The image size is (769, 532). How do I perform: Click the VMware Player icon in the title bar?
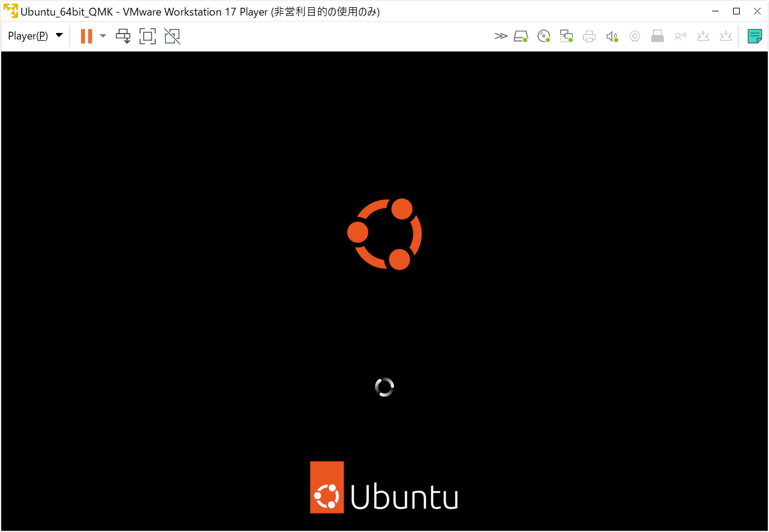point(11,11)
